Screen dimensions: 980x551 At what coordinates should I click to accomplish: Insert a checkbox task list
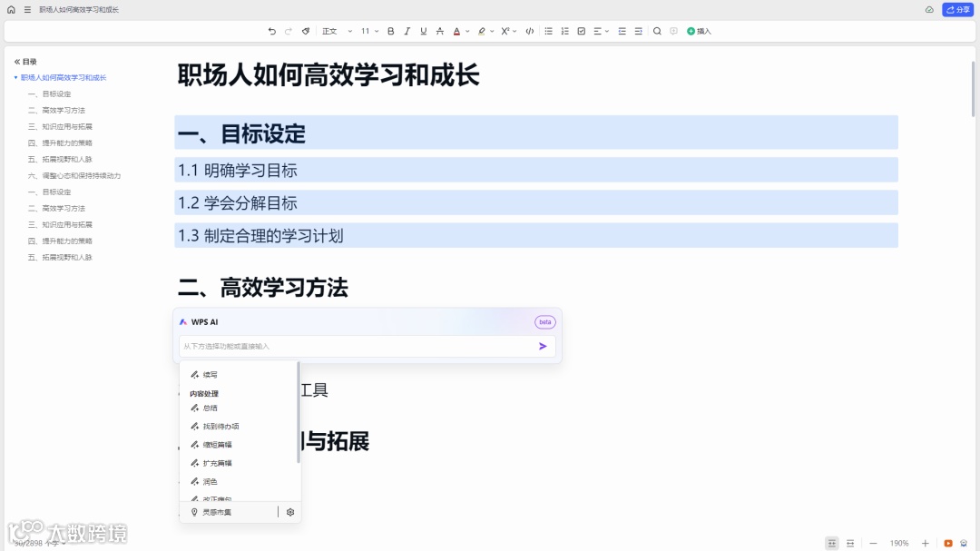582,31
